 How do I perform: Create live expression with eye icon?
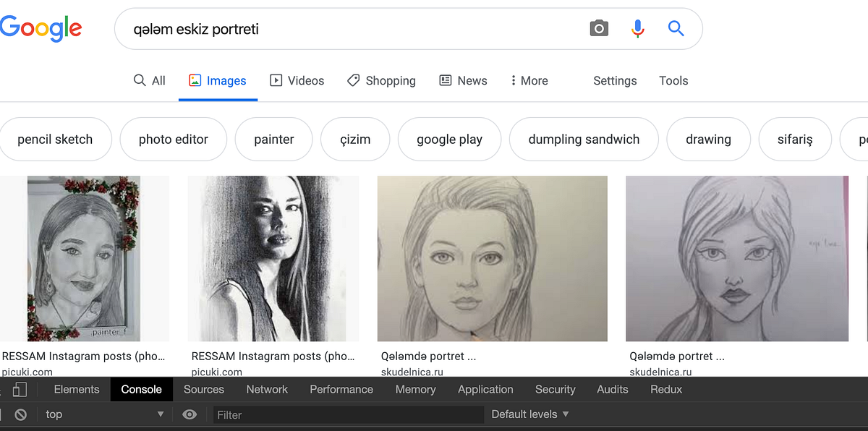coord(190,414)
